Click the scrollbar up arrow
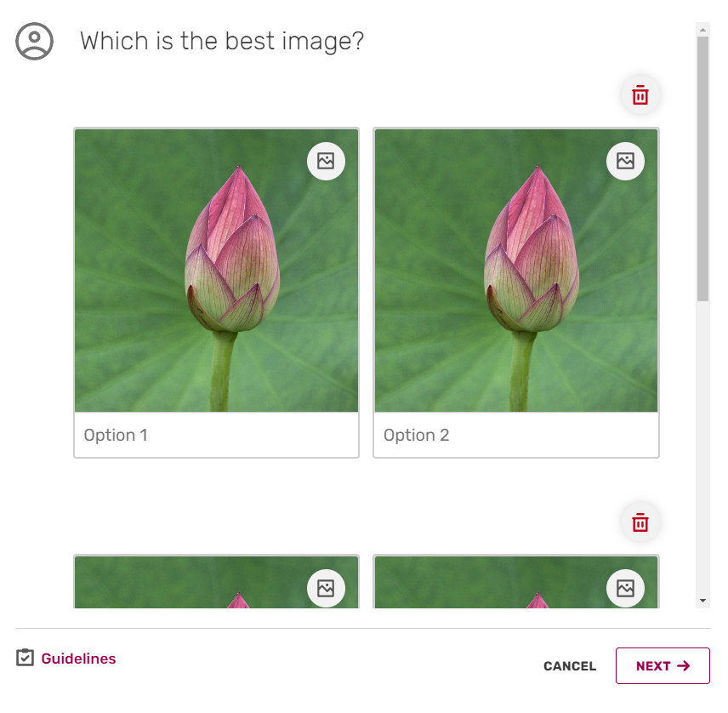This screenshot has height=713, width=728. click(703, 29)
